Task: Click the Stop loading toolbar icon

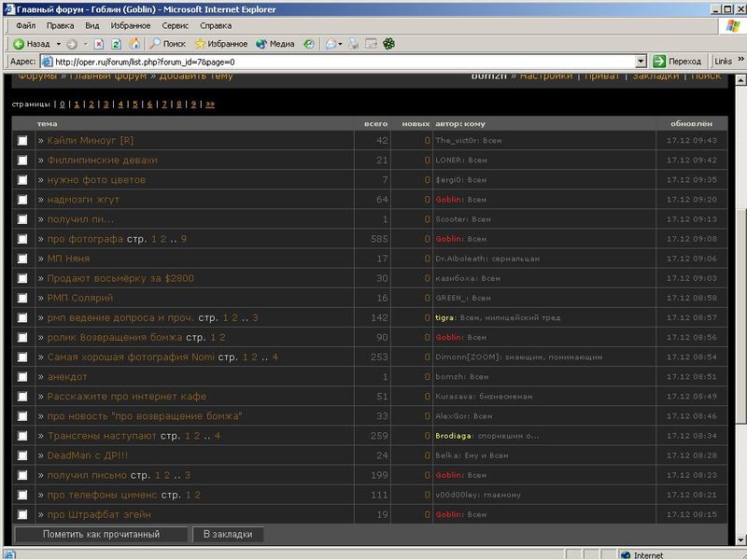Action: pos(100,44)
